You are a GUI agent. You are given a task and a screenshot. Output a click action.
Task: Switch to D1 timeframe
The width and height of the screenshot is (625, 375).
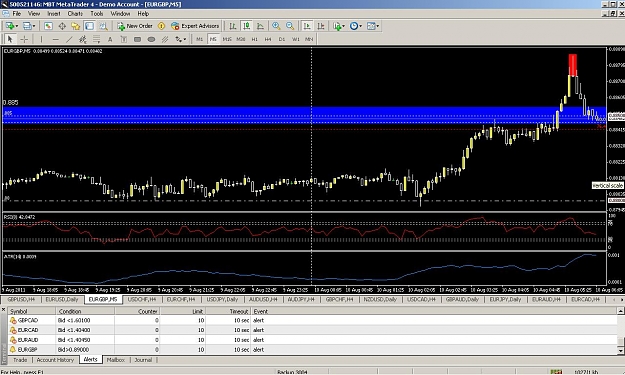click(x=282, y=39)
